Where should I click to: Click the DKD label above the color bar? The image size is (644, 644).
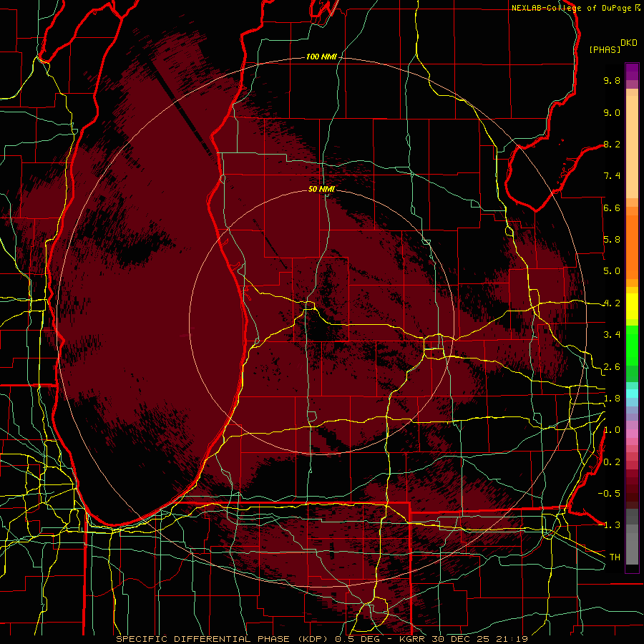tap(629, 43)
